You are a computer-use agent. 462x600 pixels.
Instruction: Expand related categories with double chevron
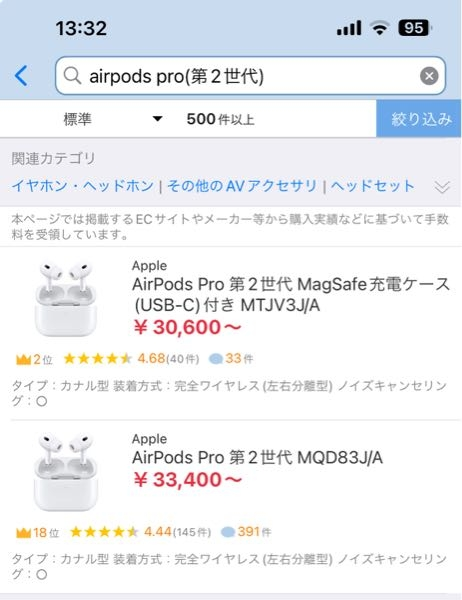pos(442,187)
